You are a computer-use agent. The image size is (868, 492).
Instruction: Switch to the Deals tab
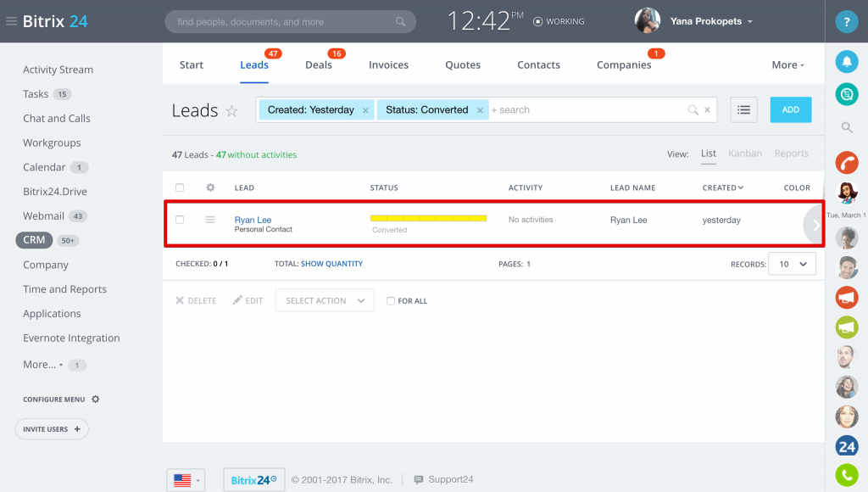[x=319, y=64]
